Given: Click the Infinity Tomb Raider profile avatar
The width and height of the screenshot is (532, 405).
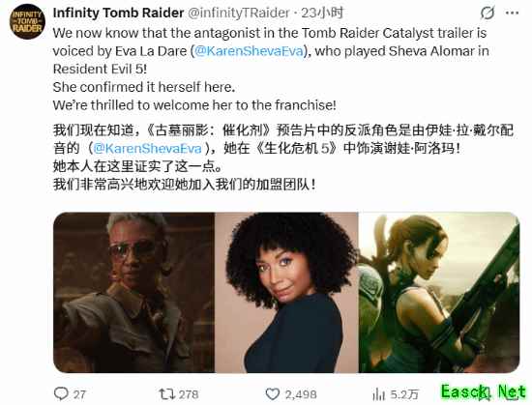Looking at the screenshot, I should (x=27, y=21).
